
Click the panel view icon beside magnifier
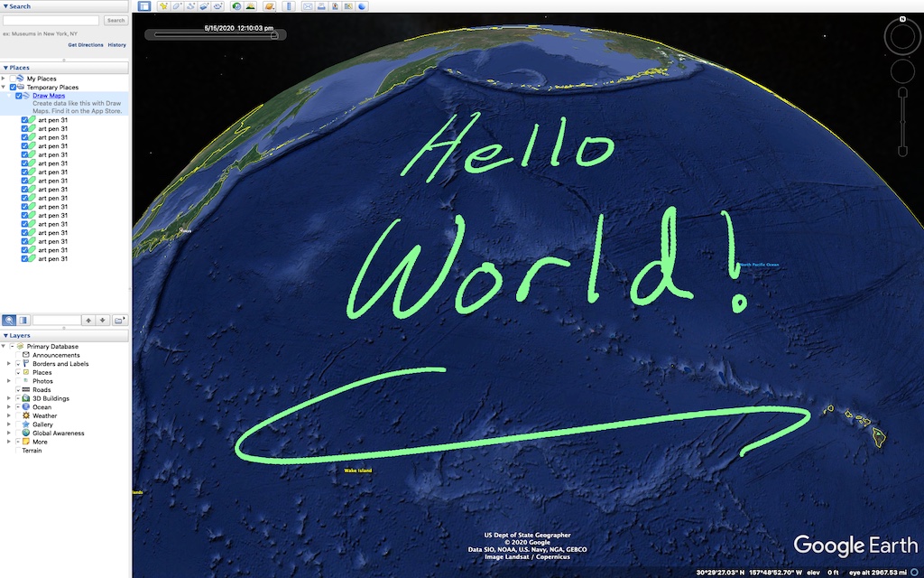click(23, 321)
